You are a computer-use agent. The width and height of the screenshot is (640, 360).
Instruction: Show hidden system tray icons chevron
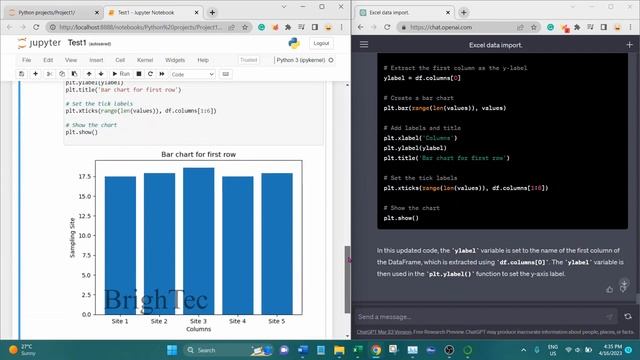(523, 350)
